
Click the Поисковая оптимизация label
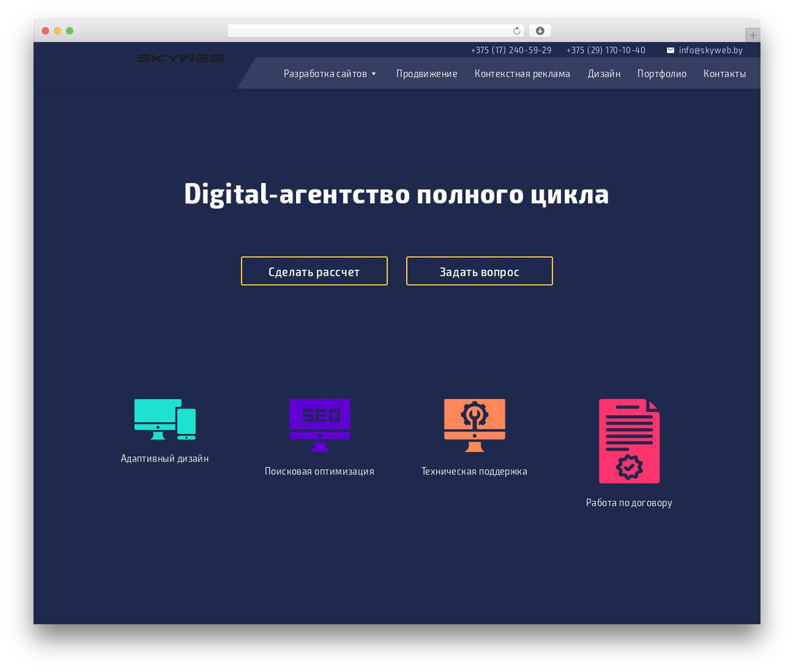pos(319,471)
